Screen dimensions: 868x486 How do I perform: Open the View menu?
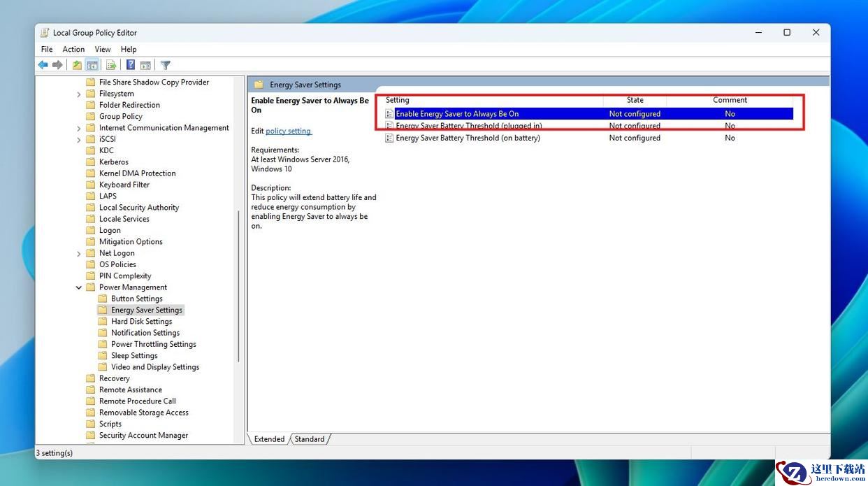pyautogui.click(x=103, y=49)
